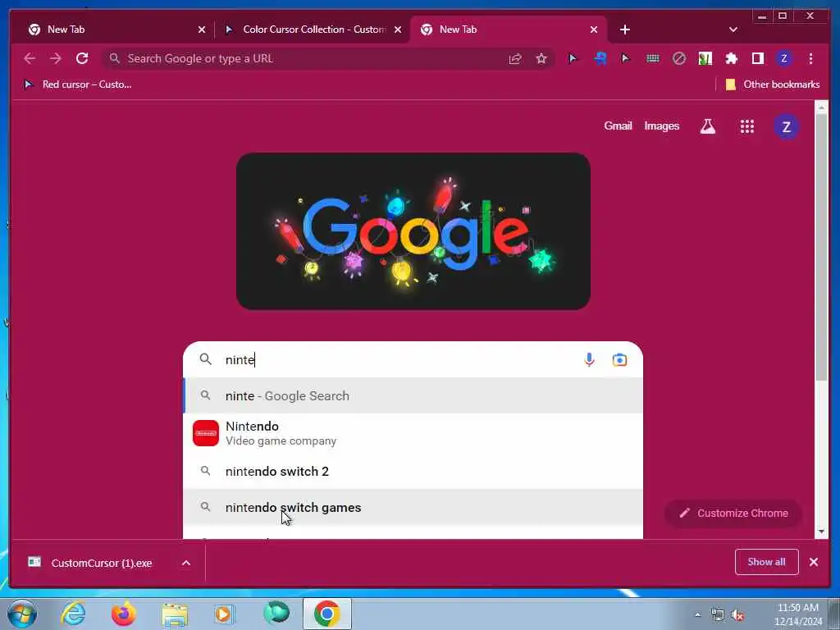Open a new tab with the plus button
This screenshot has width=840, height=630.
[x=624, y=30]
